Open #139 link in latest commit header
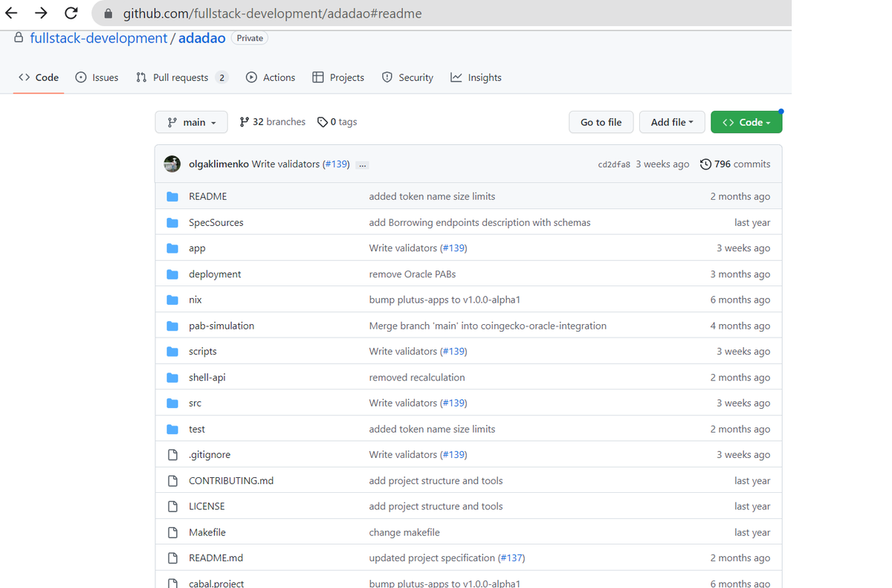 [337, 164]
